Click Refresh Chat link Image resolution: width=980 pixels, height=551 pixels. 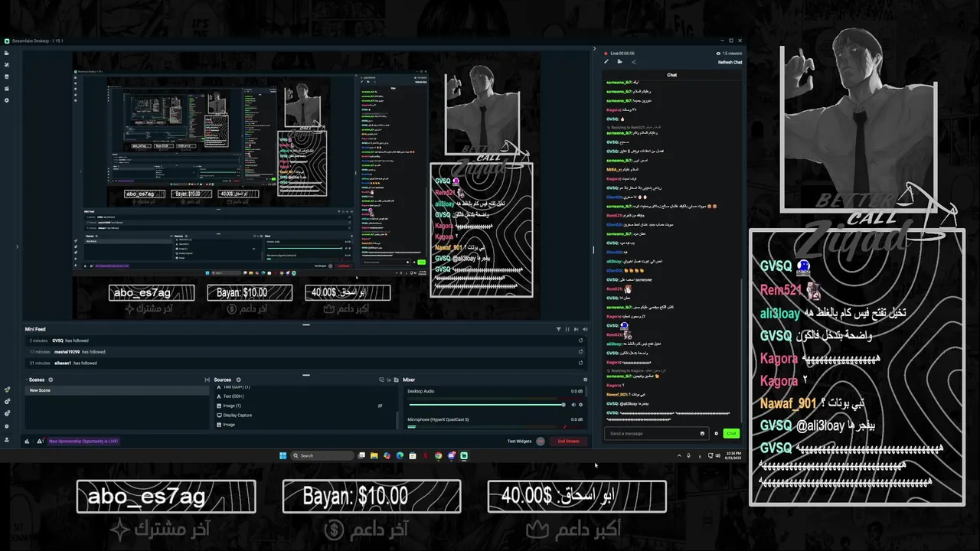point(730,62)
